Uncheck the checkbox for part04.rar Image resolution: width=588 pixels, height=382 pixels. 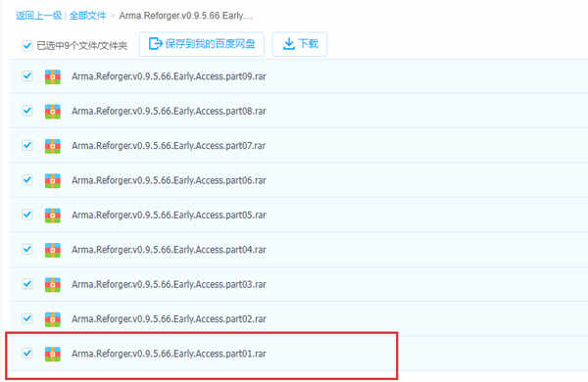pos(27,249)
